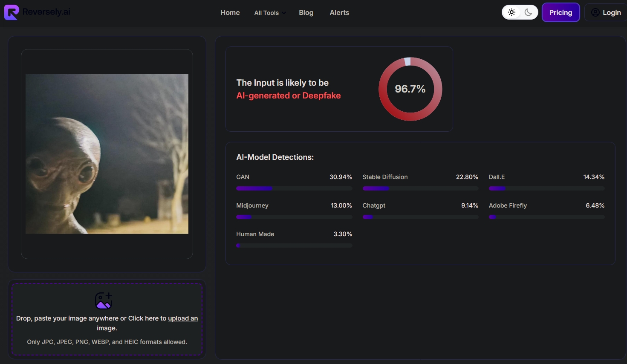The image size is (627, 364).
Task: Click the Login button text
Action: point(612,12)
